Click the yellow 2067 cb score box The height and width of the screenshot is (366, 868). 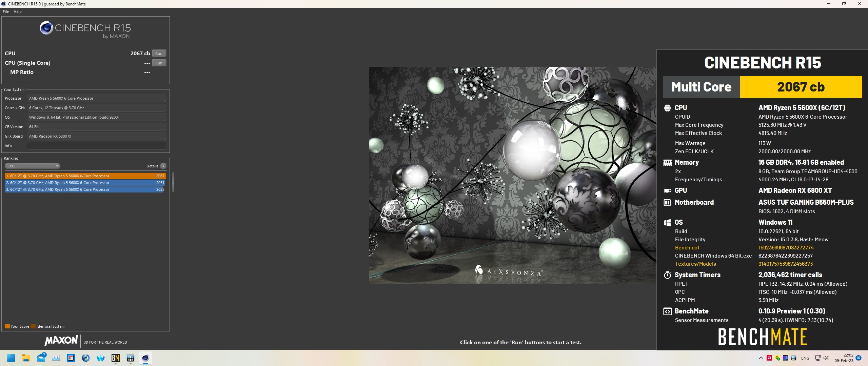tap(801, 87)
